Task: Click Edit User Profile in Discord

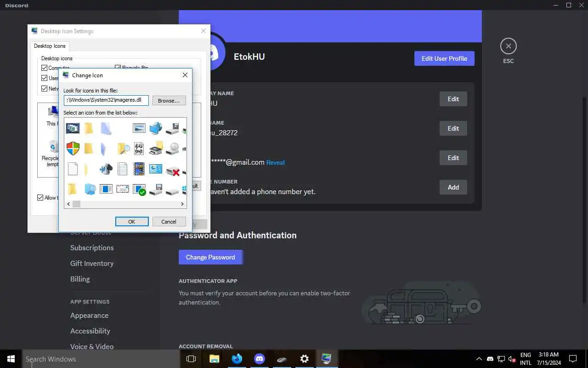Action: (x=444, y=58)
